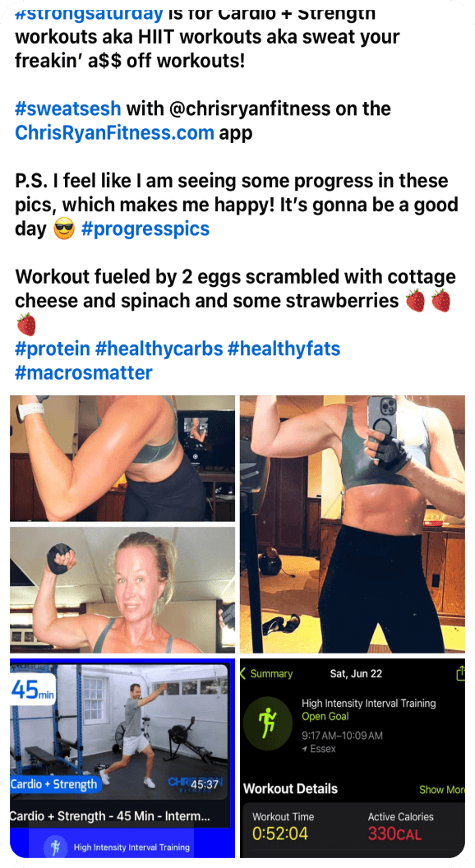Open the #sweatsesh hashtag
Screen dimensions: 475x868
67,108
